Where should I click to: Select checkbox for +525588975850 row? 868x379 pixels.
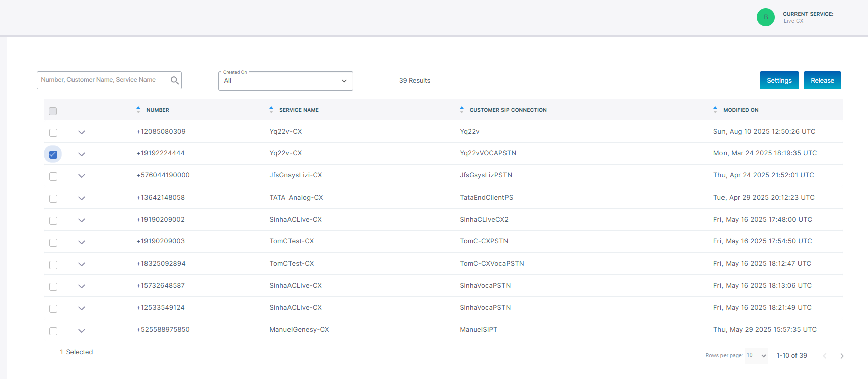[53, 331]
